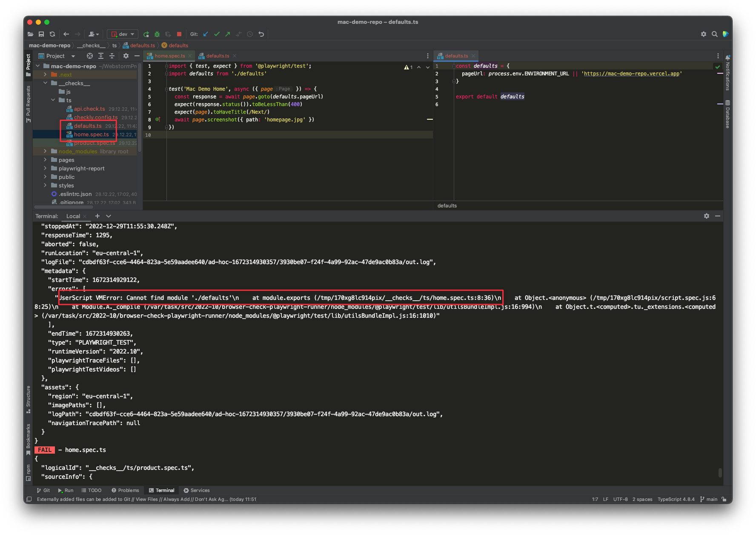This screenshot has width=756, height=535.
Task: Click the main git branch widget
Action: point(709,499)
